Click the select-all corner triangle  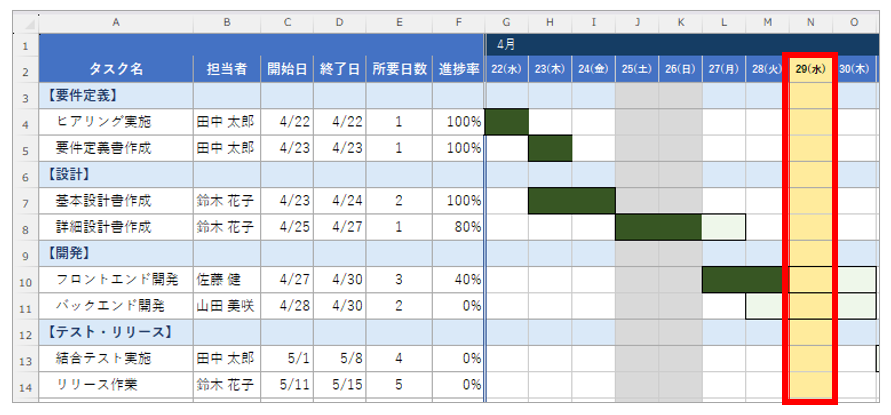pos(30,26)
